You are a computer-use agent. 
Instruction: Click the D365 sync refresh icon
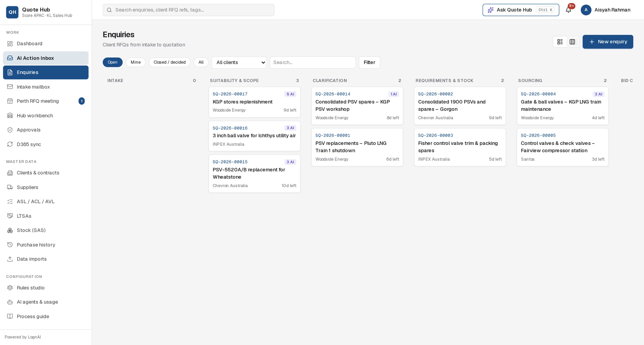pos(10,144)
